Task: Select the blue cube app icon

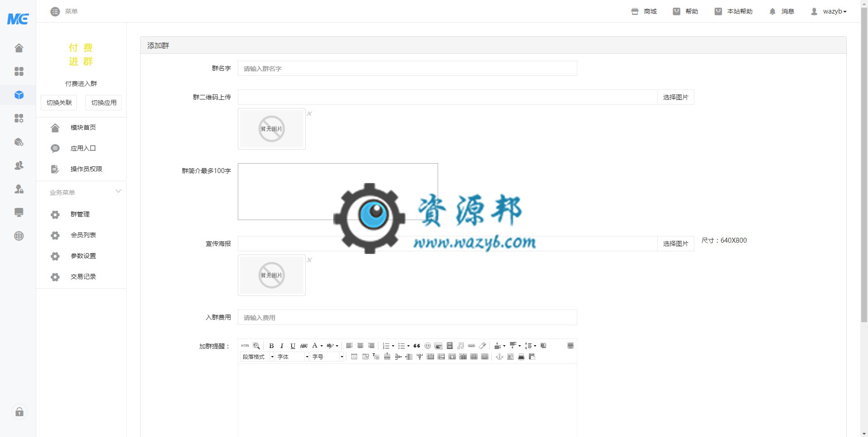Action: coord(19,95)
